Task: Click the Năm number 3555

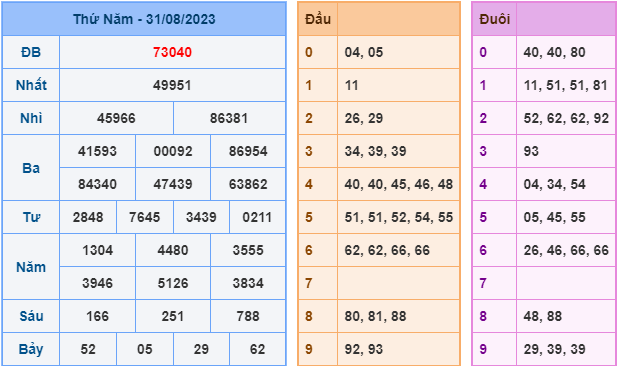Action: coord(248,250)
